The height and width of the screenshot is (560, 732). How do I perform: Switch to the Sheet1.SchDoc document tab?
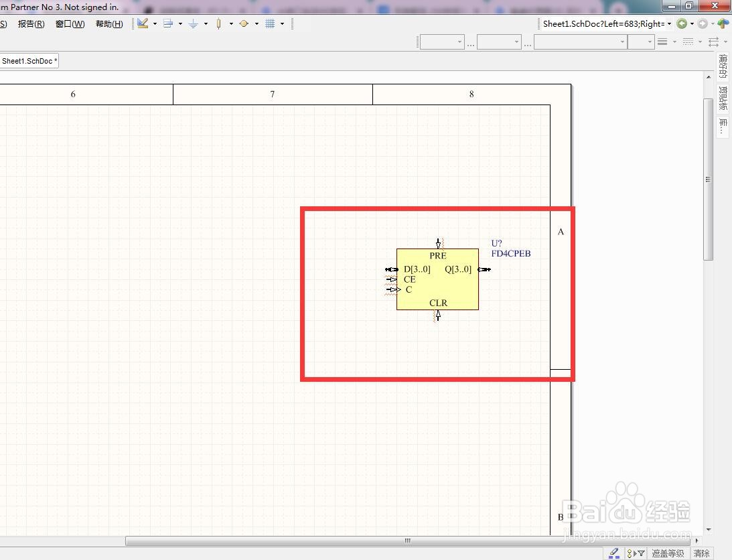point(29,61)
